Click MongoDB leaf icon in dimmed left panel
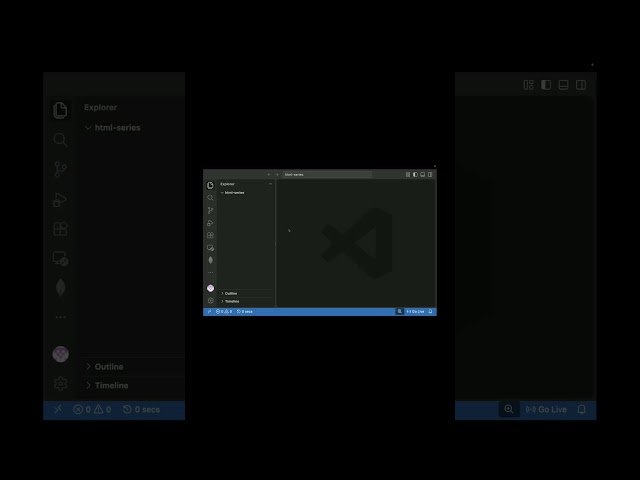This screenshot has width=640, height=480. (60, 287)
